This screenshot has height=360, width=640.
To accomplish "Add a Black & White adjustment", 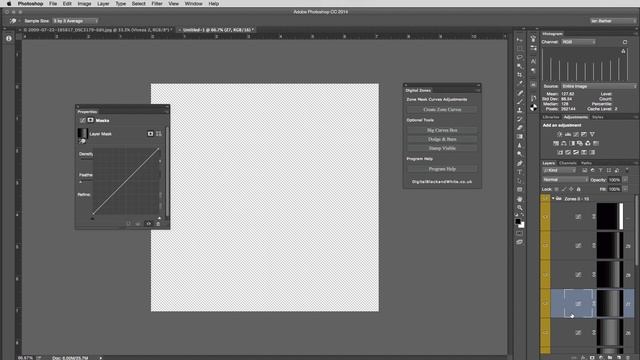I will point(572,143).
